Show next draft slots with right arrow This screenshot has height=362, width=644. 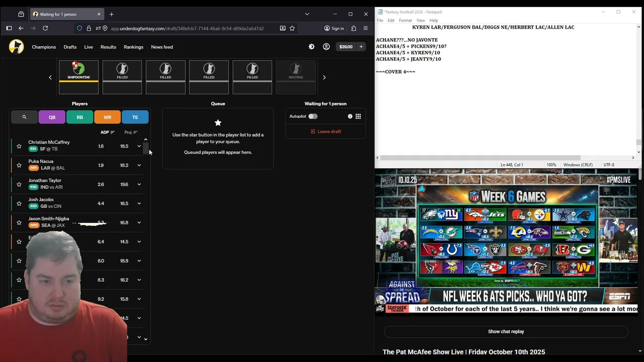[x=324, y=77]
